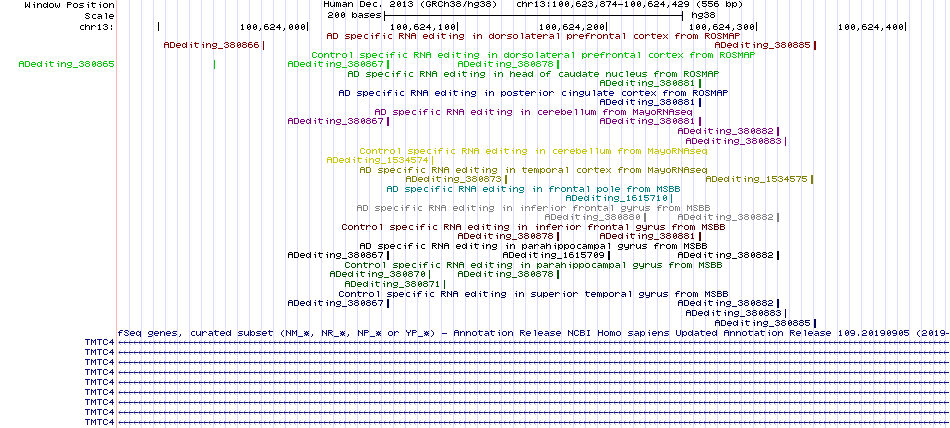Image resolution: width=950 pixels, height=428 pixels.
Task: Open the AD specific cerebellum MayoRNAseq track title
Action: coord(533,112)
